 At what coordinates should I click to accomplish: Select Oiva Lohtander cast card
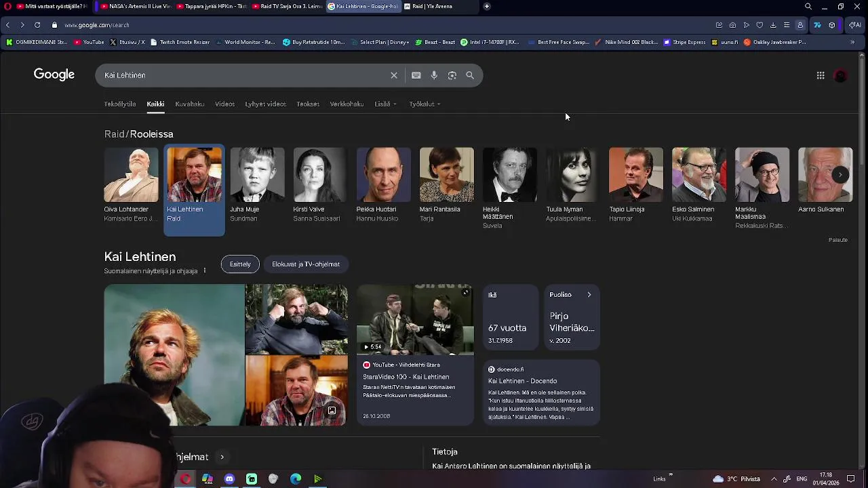click(131, 185)
